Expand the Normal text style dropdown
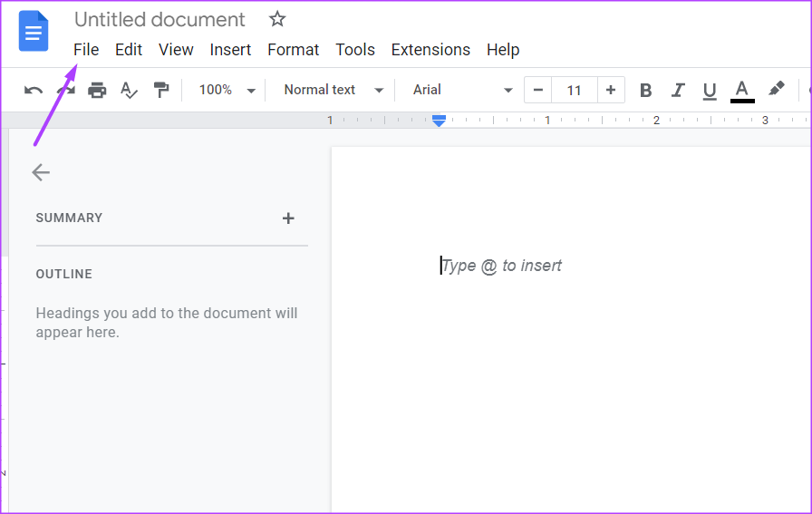 pyautogui.click(x=333, y=90)
